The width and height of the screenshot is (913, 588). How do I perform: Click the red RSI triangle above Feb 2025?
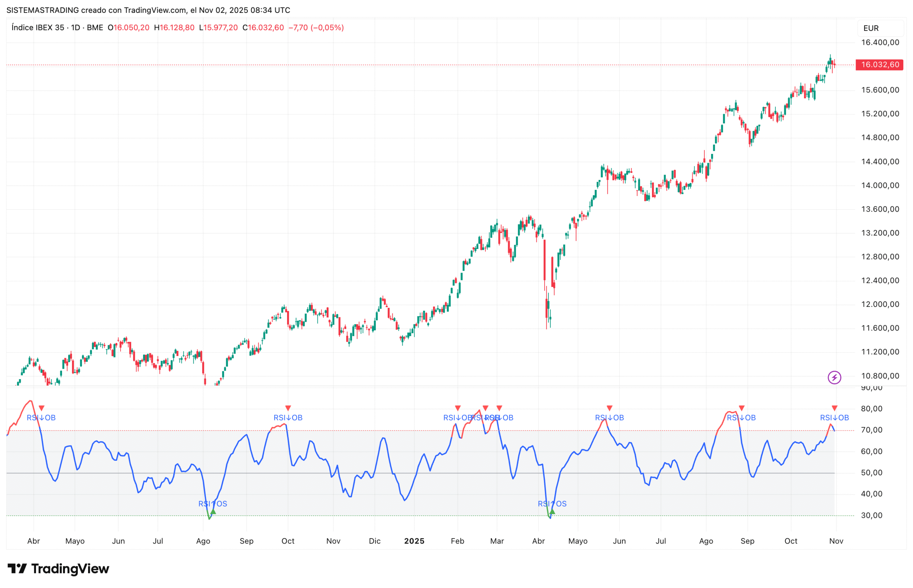pyautogui.click(x=458, y=408)
